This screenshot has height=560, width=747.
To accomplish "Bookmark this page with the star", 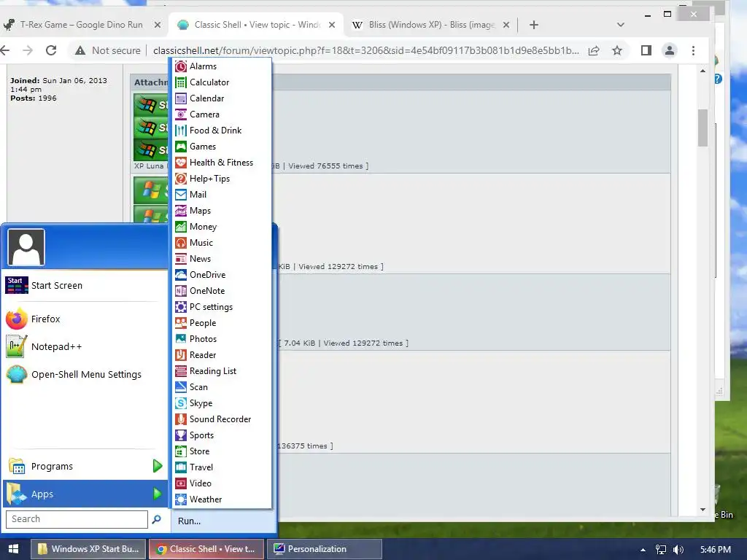I will 617,50.
